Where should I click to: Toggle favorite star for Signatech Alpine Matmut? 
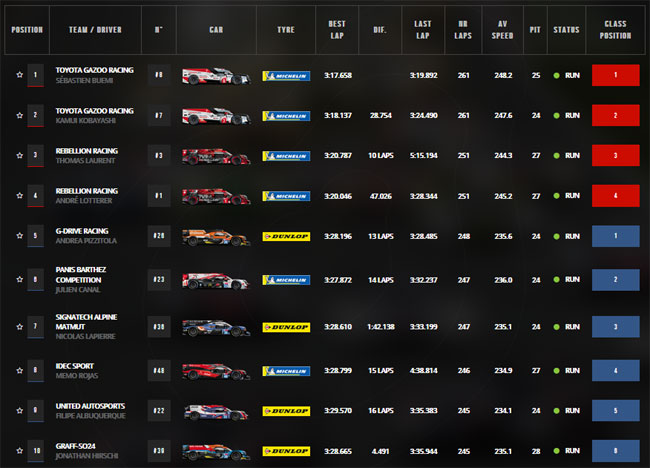pyautogui.click(x=19, y=327)
